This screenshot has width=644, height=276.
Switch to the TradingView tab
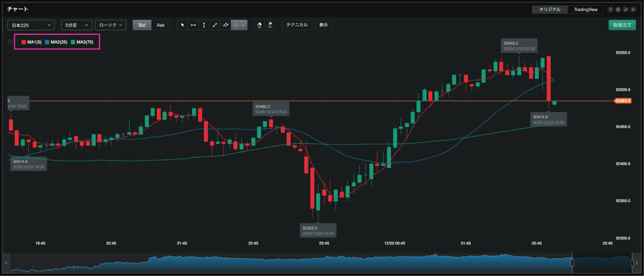pyautogui.click(x=585, y=10)
